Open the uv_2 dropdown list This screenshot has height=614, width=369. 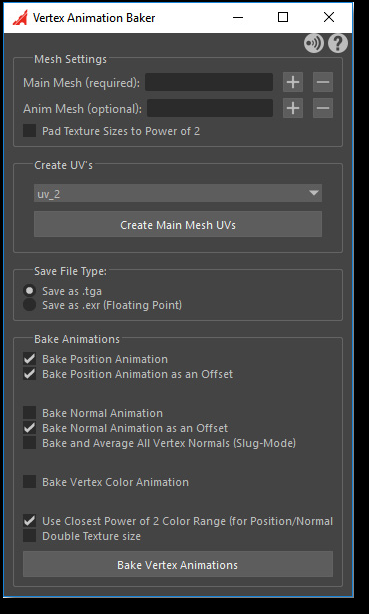coord(178,193)
